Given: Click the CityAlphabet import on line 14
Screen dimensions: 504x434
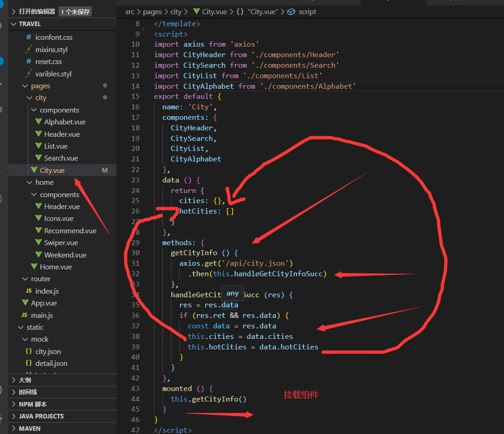Looking at the screenshot, I should coord(208,86).
